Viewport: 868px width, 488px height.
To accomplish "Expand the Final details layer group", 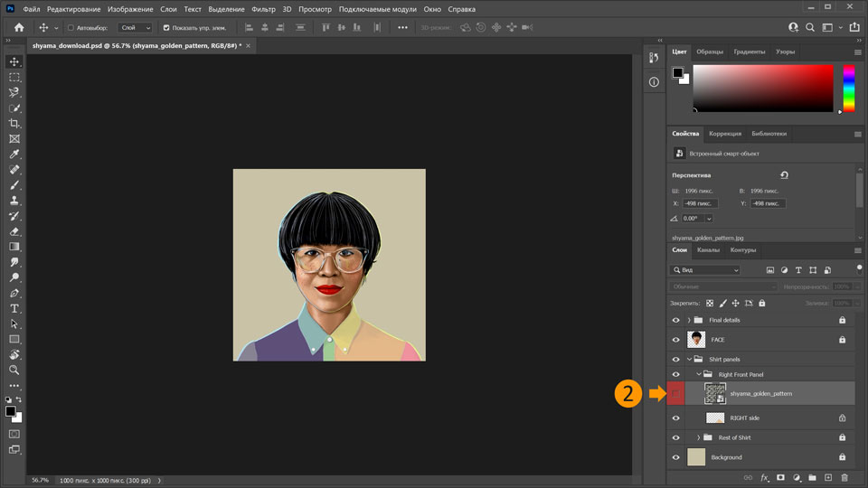I will point(689,320).
